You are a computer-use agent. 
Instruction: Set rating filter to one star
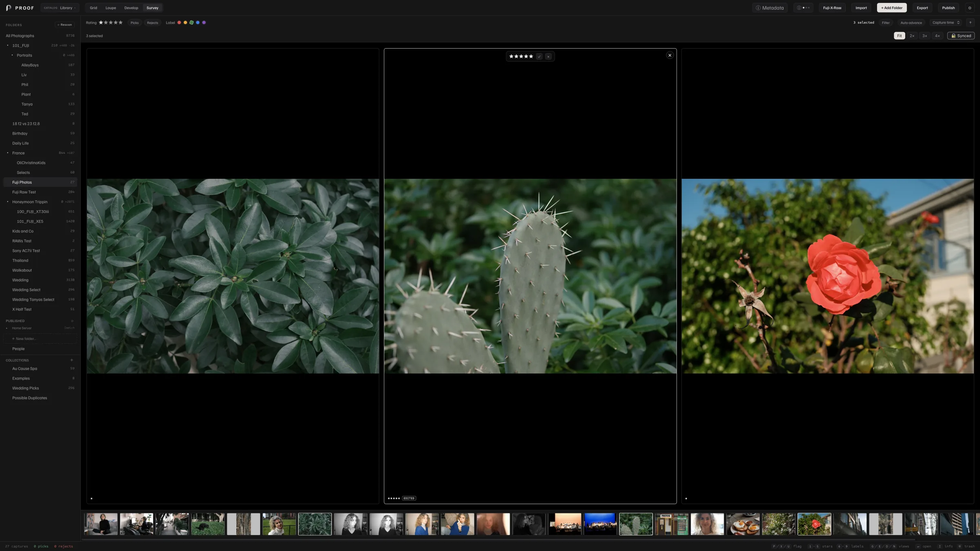click(101, 22)
